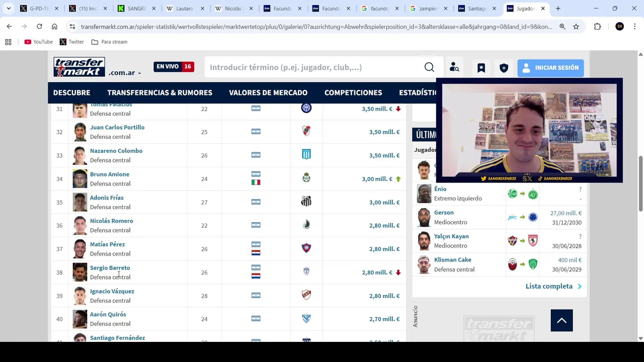
Task: Click INICIAR SESIÓN button
Action: coord(550,67)
